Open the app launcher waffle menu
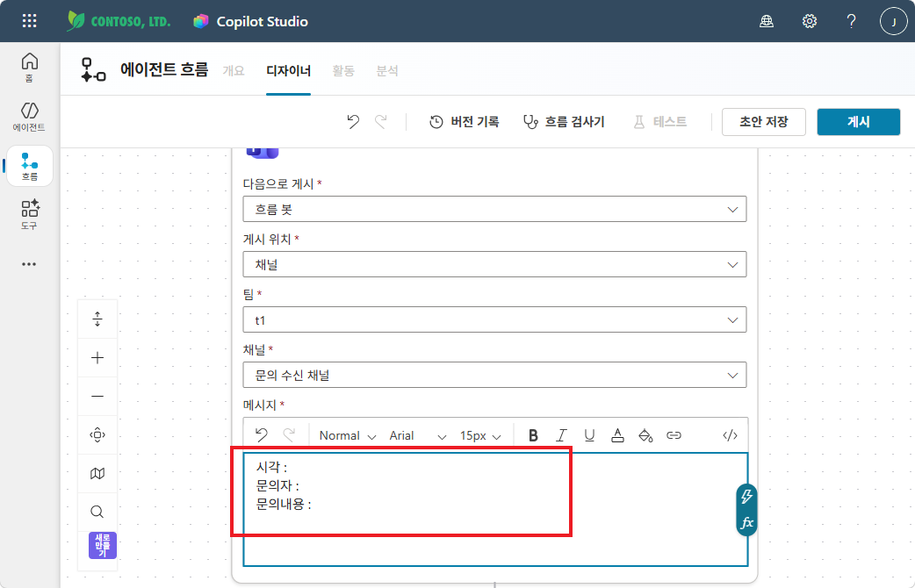Viewport: 915px width, 588px height. tap(29, 22)
